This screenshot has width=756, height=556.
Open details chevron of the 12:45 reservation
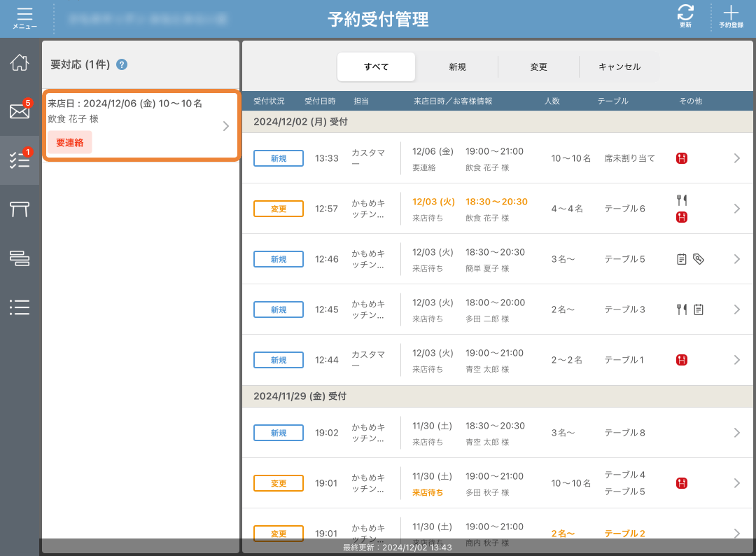tap(736, 310)
